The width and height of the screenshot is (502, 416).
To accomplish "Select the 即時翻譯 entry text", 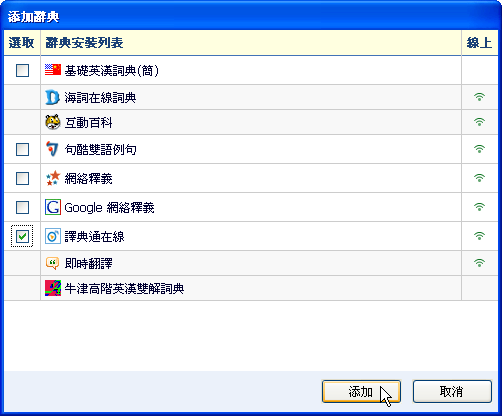I will click(x=88, y=263).
